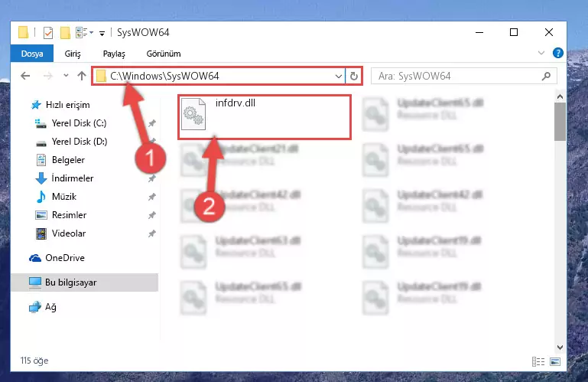Click the İndirmeler blue download arrow icon

click(41, 178)
